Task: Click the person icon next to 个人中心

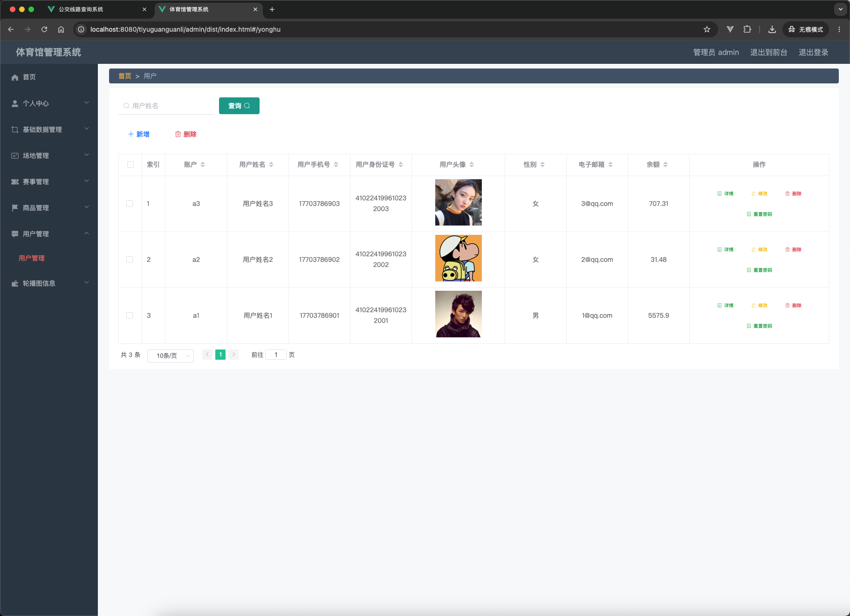Action: coord(15,103)
